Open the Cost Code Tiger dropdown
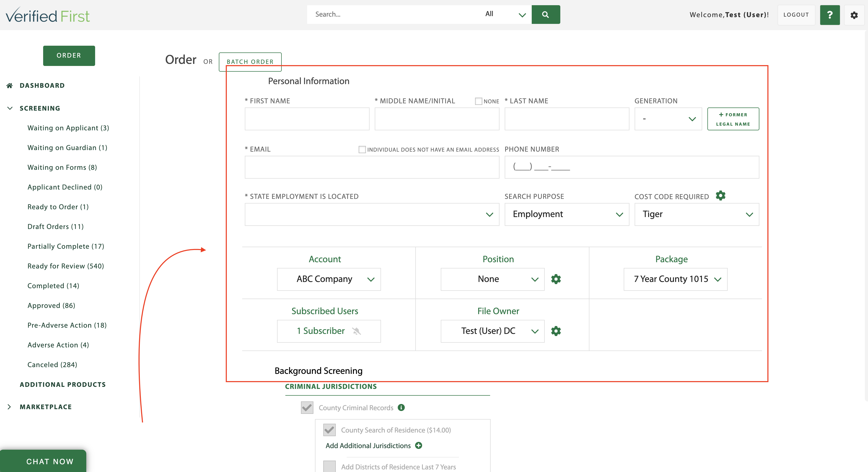This screenshot has width=868, height=472. pyautogui.click(x=697, y=214)
